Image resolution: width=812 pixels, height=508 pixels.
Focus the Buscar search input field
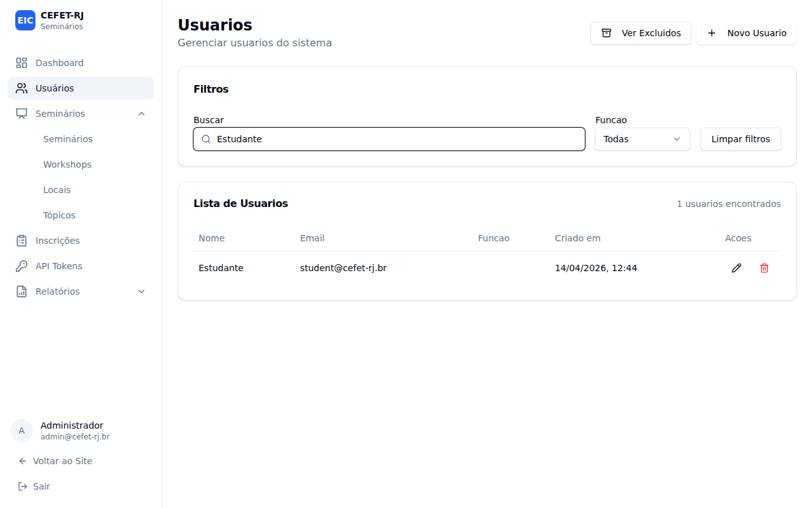(x=389, y=139)
